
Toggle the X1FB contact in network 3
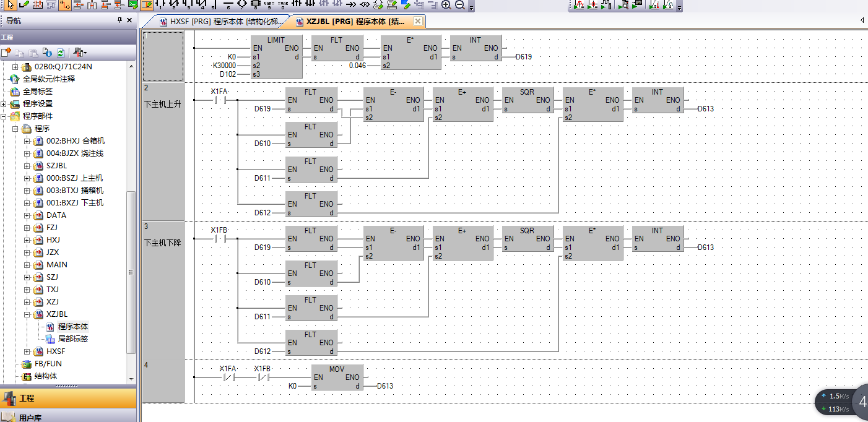[219, 239]
